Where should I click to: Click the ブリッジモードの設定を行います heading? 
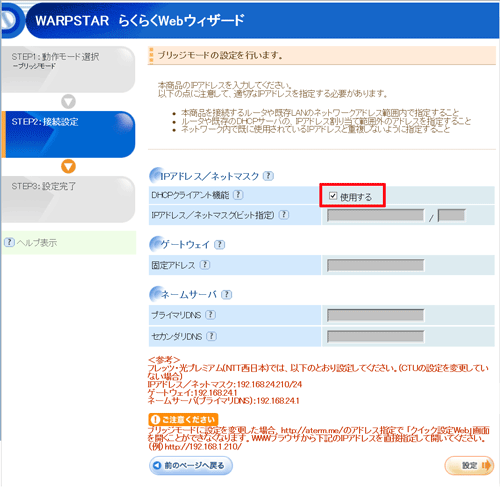[x=220, y=55]
